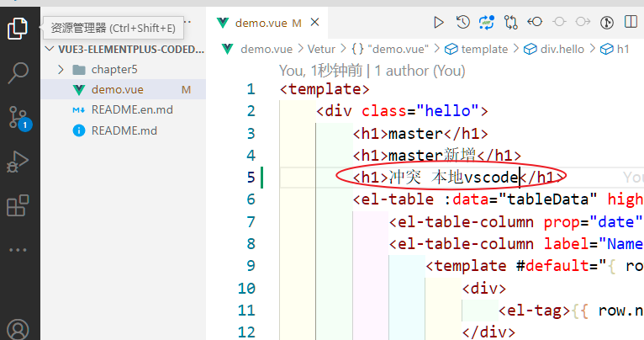This screenshot has width=644, height=340.
Task: Click the chapter5 folder icon
Action: (79, 70)
